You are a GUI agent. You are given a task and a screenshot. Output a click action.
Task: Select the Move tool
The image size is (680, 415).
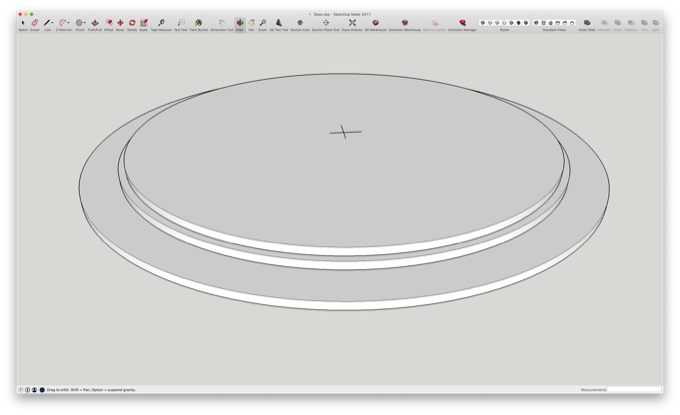[x=120, y=23]
